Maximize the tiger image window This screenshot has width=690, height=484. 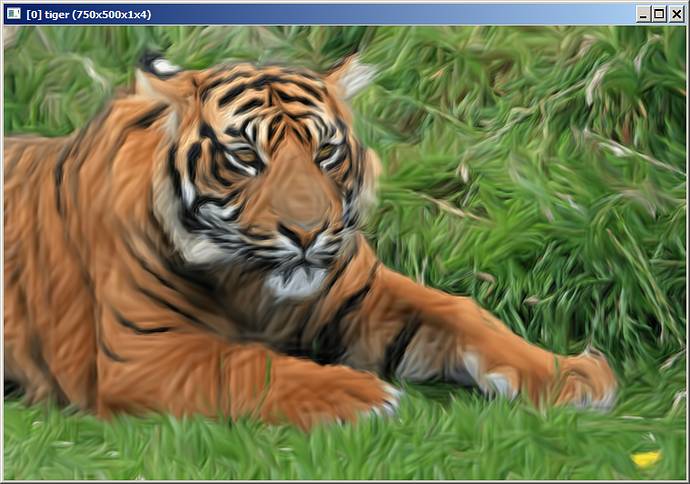659,15
